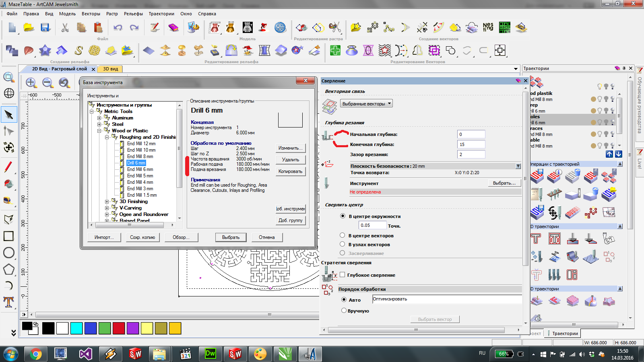Click the move down blue arrow in toolpaths
This screenshot has height=362, width=644.
pyautogui.click(x=619, y=154)
